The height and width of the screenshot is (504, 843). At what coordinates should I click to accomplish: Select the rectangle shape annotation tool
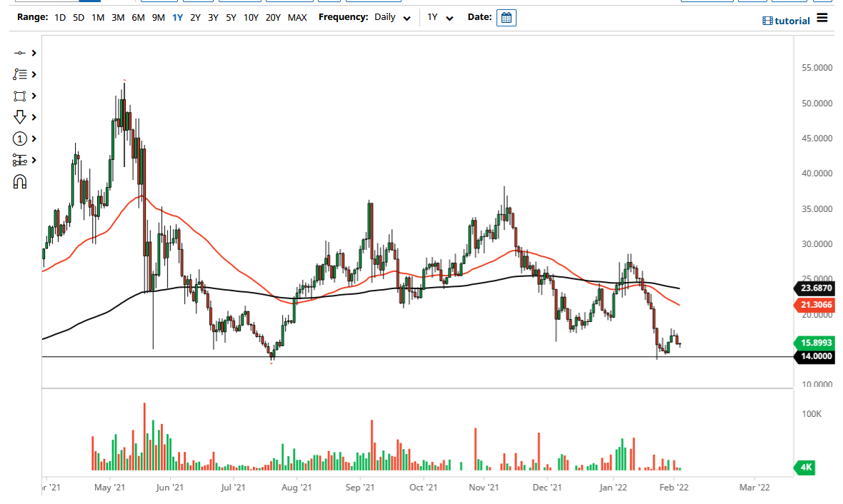19,95
